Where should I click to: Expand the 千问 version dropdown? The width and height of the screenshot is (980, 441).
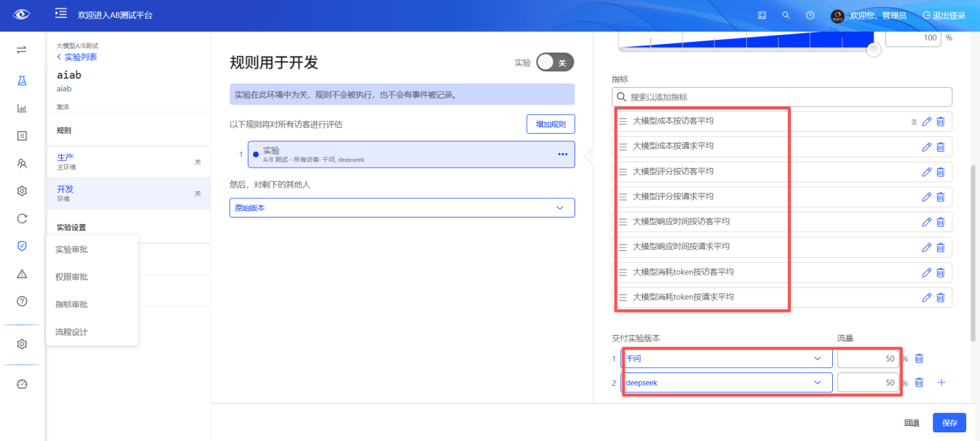pos(727,358)
